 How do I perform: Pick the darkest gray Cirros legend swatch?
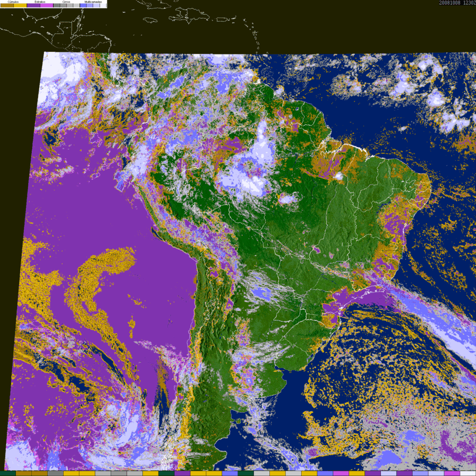(57, 5)
